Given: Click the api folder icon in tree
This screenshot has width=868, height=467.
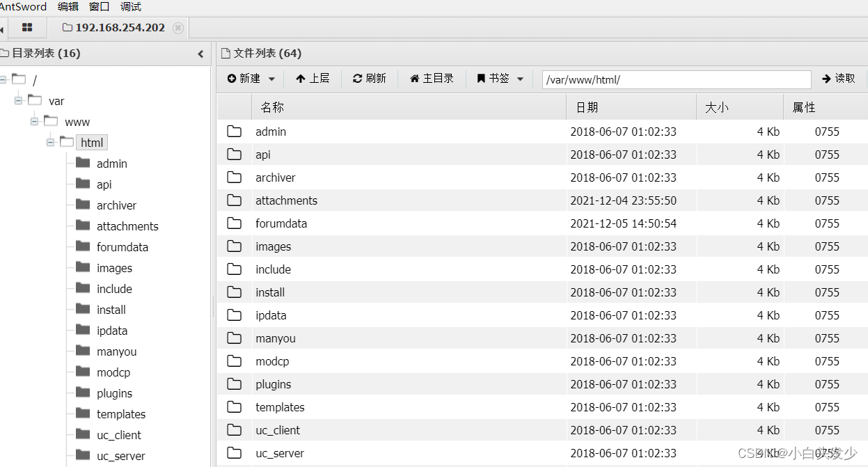Looking at the screenshot, I should point(83,184).
